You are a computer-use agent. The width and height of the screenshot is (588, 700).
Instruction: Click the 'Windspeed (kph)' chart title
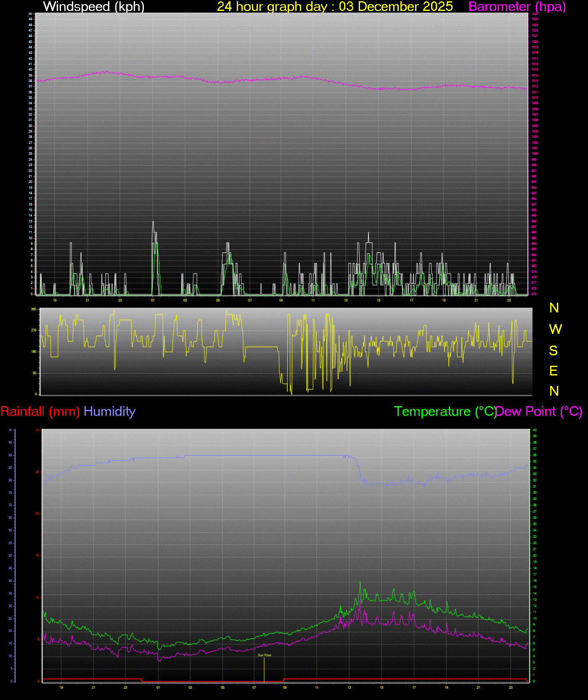[94, 6]
